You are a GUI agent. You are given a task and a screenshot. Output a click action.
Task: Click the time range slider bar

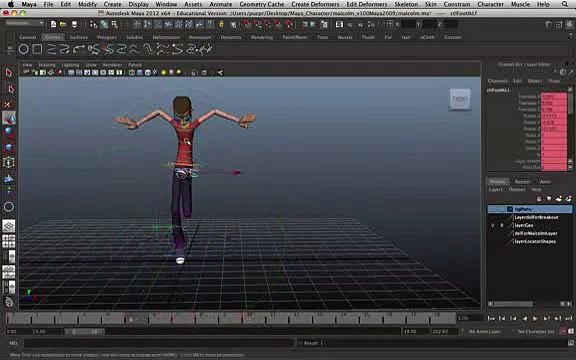84,331
